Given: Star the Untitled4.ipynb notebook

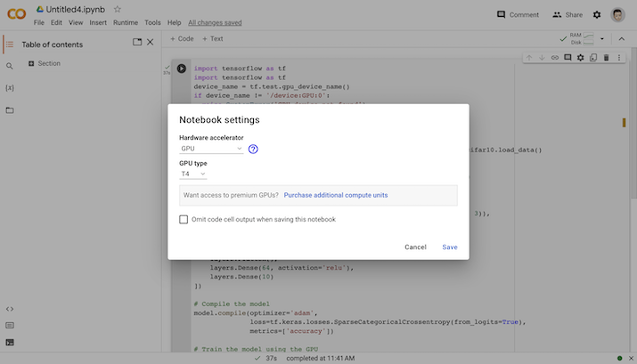Looking at the screenshot, I should 117,9.
